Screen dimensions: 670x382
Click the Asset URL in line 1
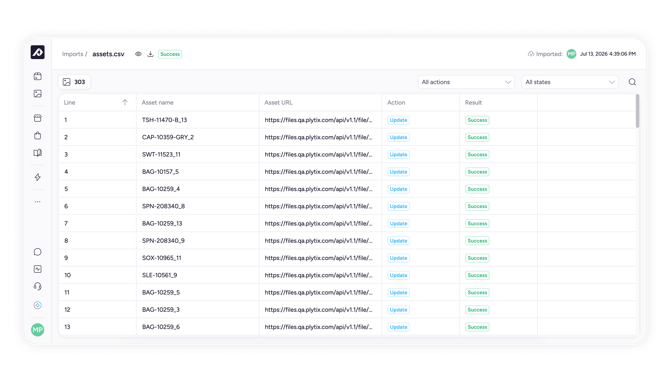(x=318, y=120)
